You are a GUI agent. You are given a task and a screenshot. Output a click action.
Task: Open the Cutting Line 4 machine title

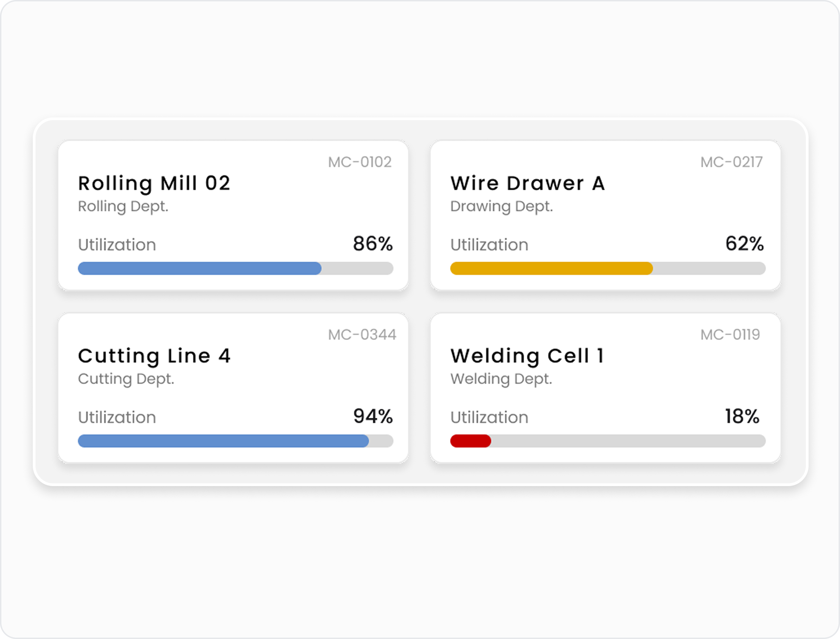click(154, 356)
